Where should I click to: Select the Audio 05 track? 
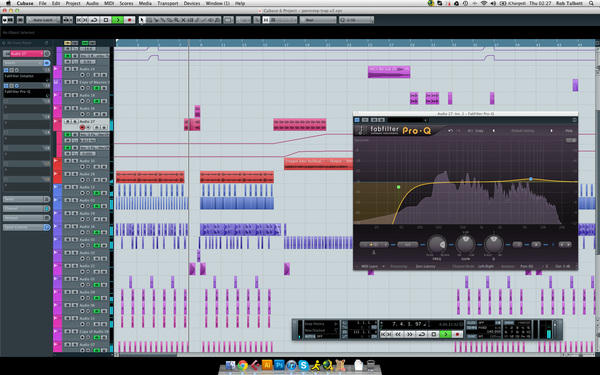(x=87, y=279)
